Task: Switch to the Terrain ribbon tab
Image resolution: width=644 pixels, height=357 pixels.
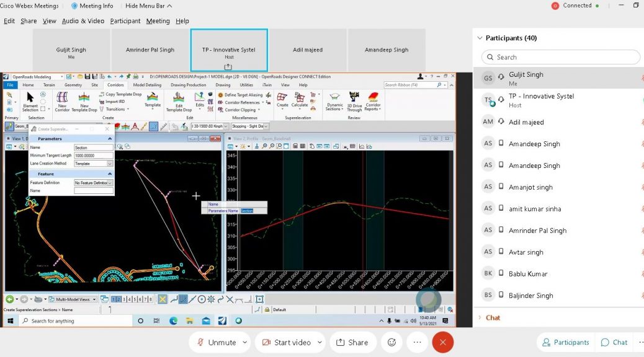Action: click(49, 85)
